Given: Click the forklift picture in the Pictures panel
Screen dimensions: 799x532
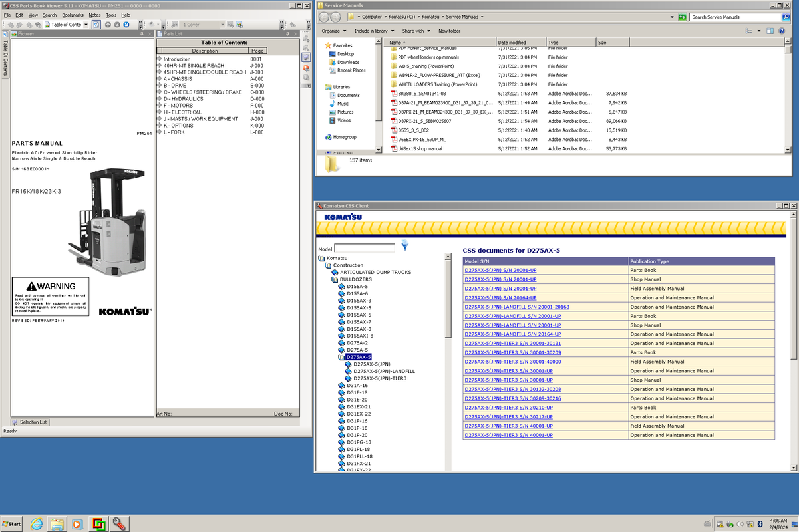Looking at the screenshot, I should (x=106, y=221).
